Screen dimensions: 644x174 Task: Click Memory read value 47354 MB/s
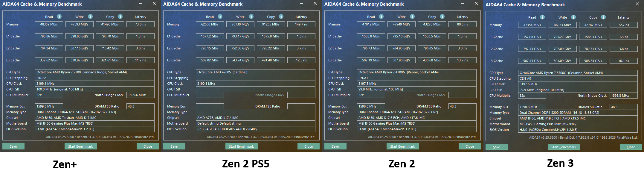(532, 25)
